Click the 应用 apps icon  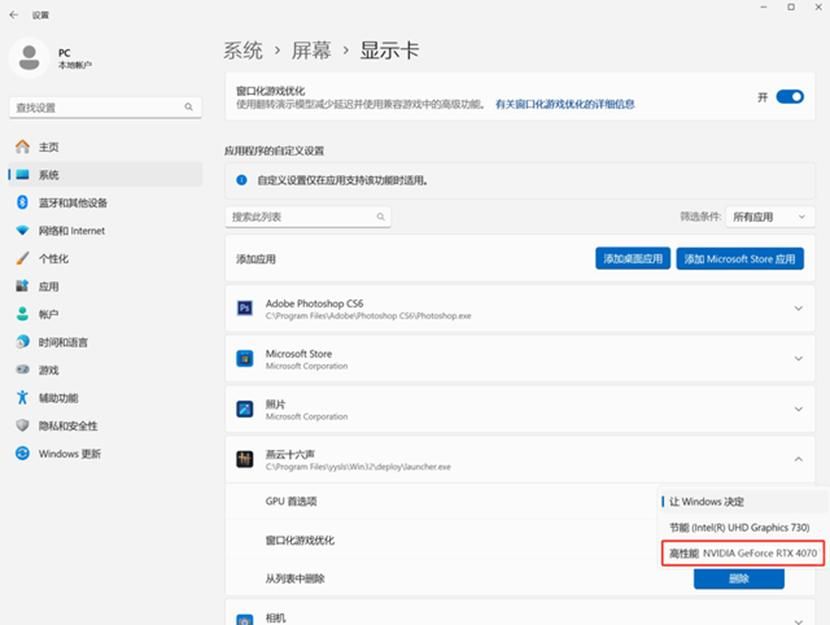22,286
